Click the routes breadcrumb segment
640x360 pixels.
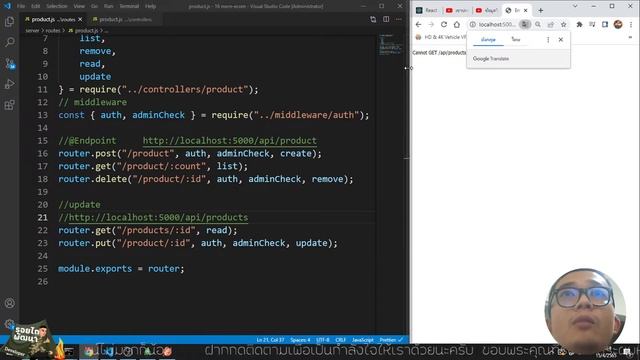click(x=53, y=31)
